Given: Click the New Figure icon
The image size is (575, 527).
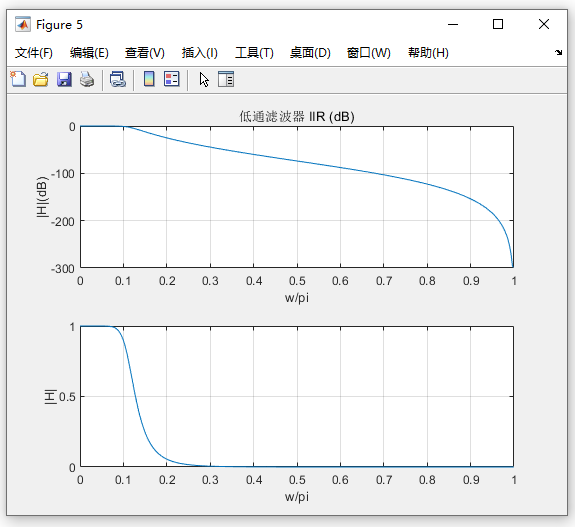Looking at the screenshot, I should point(18,79).
